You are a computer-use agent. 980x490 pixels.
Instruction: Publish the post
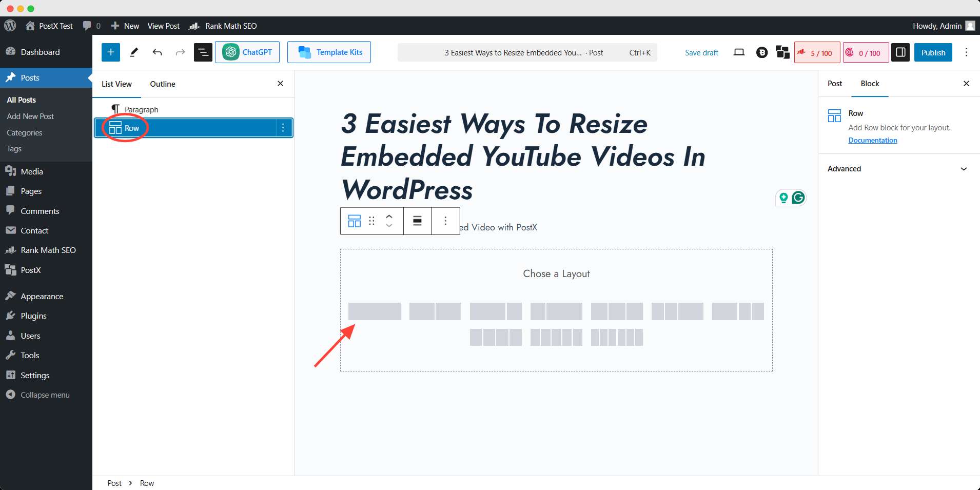point(933,52)
